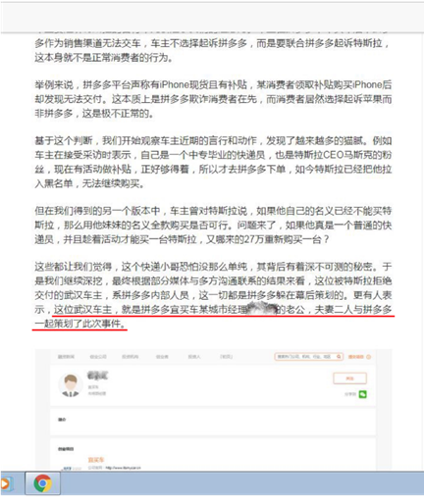Click the green WeChat share icon

[x=362, y=394]
